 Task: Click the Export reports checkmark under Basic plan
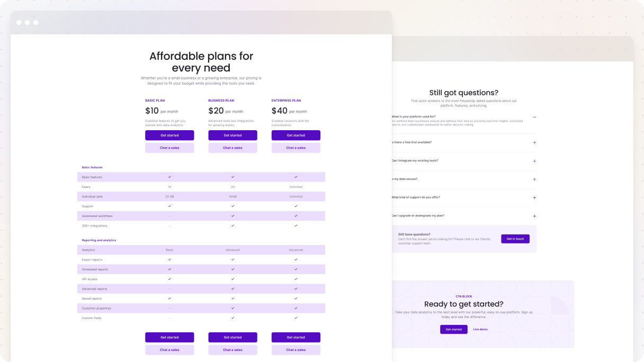coord(169,259)
